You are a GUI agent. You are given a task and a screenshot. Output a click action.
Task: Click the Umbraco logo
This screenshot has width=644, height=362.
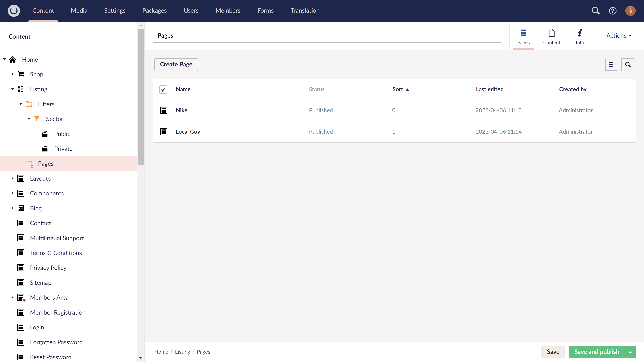[x=14, y=11]
